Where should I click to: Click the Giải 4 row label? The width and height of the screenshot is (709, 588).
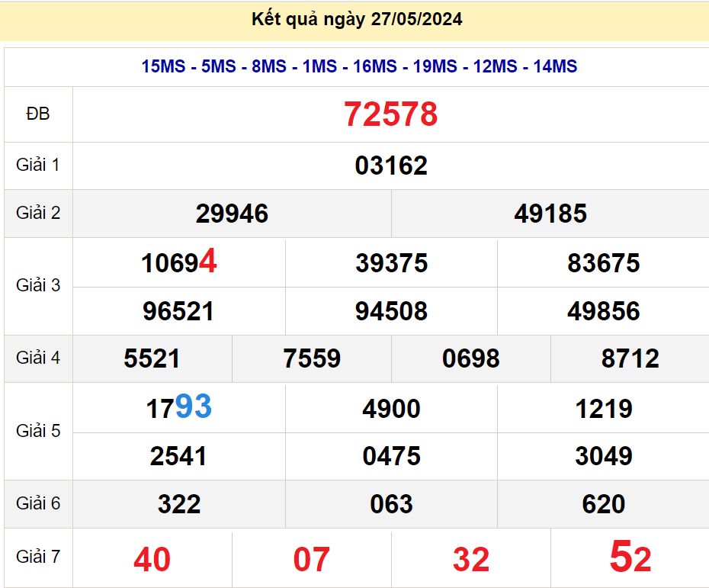coord(37,358)
